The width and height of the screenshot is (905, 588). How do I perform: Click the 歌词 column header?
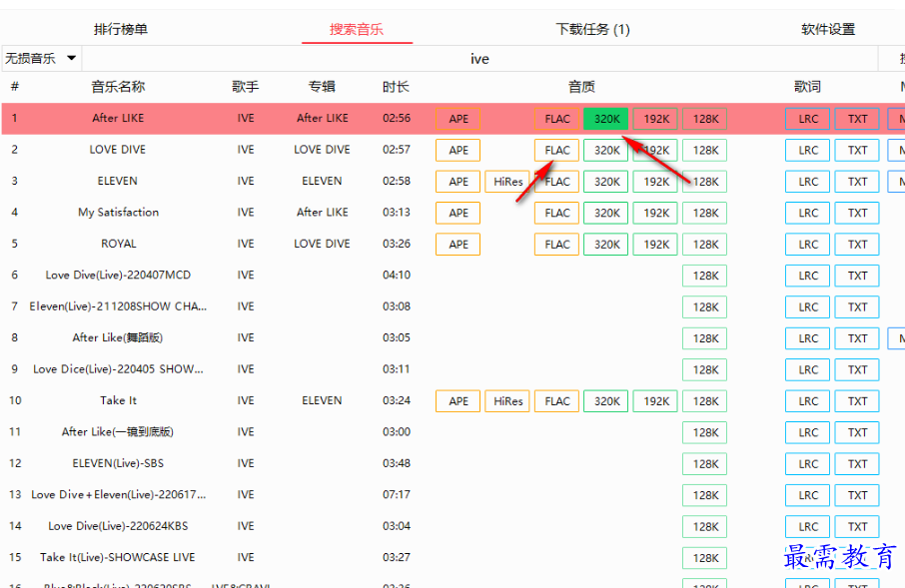(807, 87)
